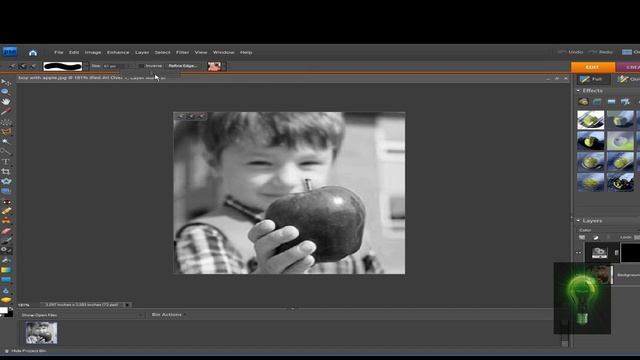This screenshot has width=640, height=360.
Task: Select the boy with apple thumbnail in Project Bin
Action: (41, 333)
